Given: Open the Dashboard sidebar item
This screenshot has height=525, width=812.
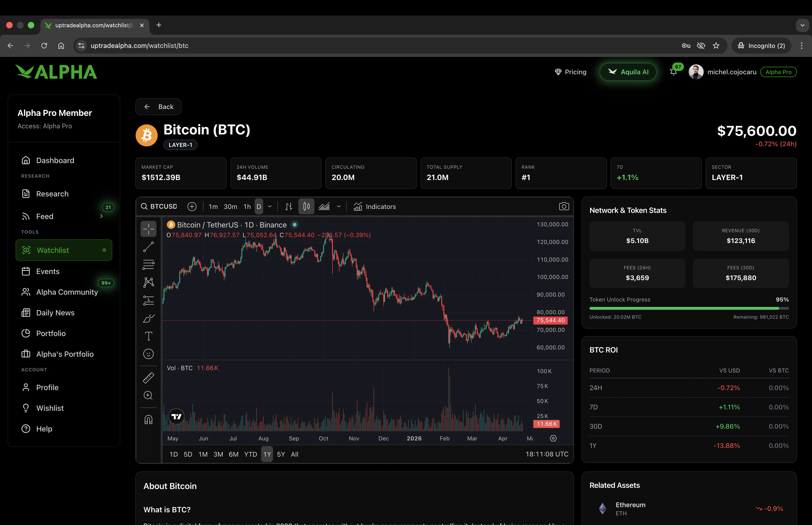Looking at the screenshot, I should (64, 161).
